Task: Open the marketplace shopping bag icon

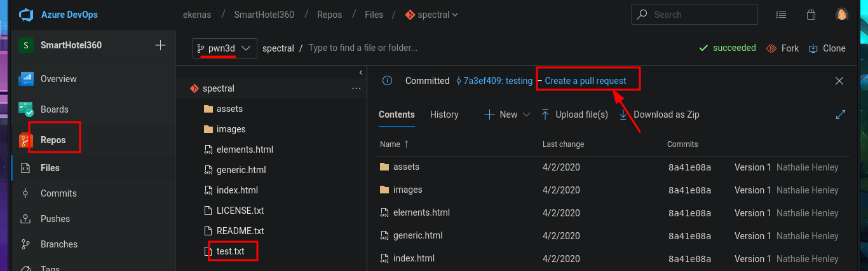Action: (x=811, y=15)
